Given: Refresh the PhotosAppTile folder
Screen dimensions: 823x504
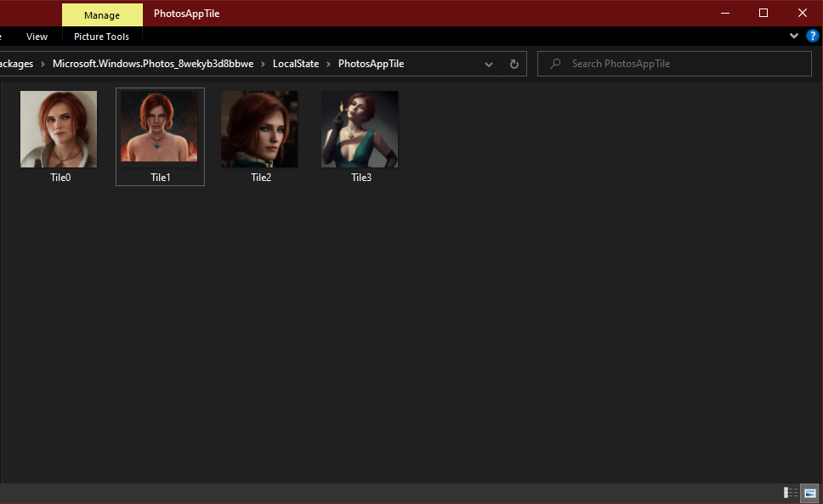Looking at the screenshot, I should tap(514, 64).
